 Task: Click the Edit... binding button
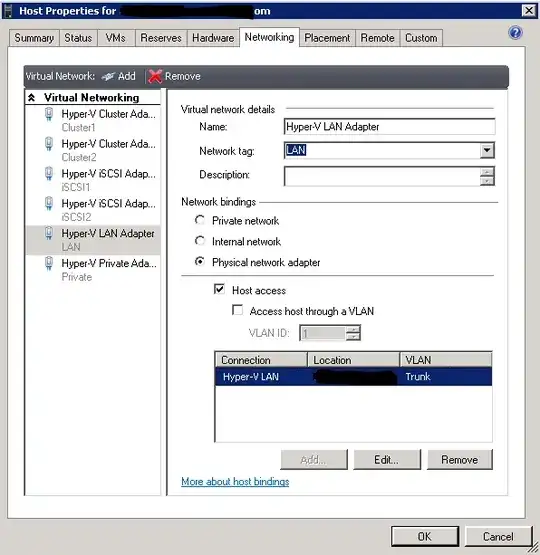click(x=387, y=460)
